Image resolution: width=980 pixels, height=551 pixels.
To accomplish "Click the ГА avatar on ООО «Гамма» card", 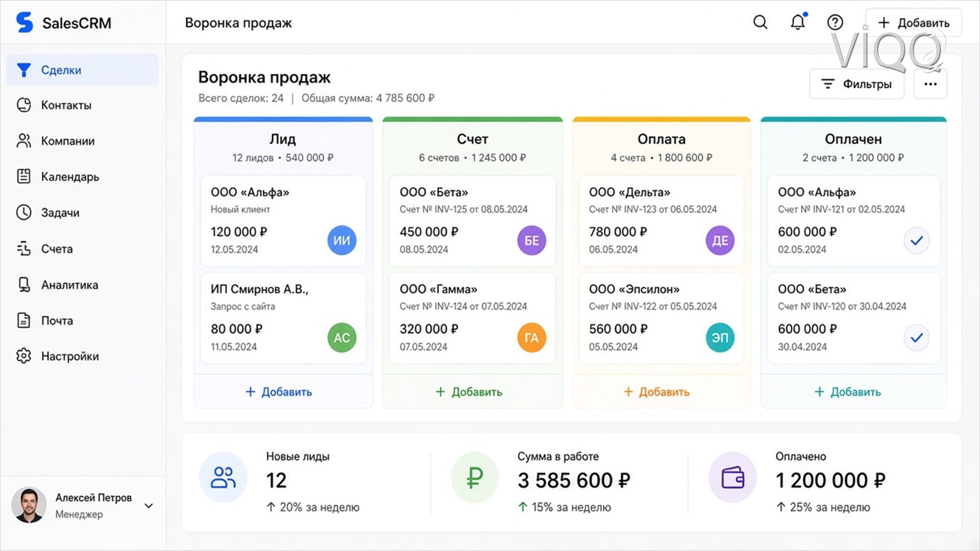I will tap(531, 338).
